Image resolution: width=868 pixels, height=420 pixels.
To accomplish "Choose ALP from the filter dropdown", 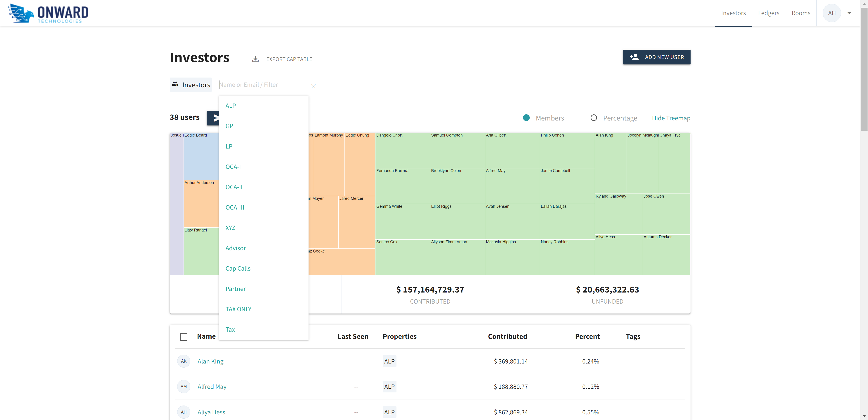I will point(264,106).
